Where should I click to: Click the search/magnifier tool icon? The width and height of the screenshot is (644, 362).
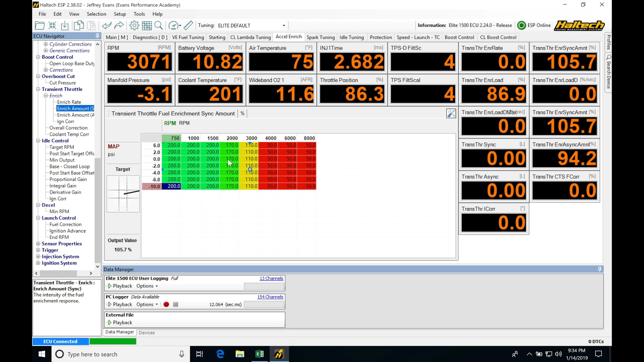pos(159,25)
